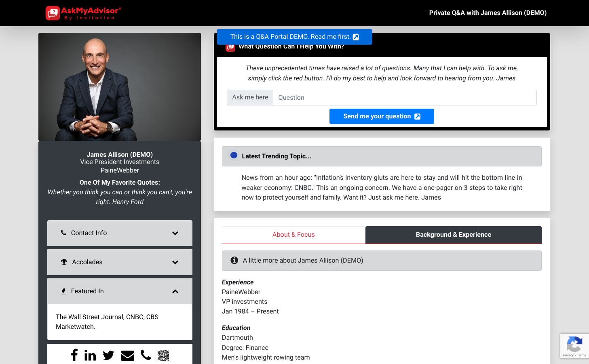The height and width of the screenshot is (364, 589).
Task: Open the Accolades accordion section
Action: [120, 262]
